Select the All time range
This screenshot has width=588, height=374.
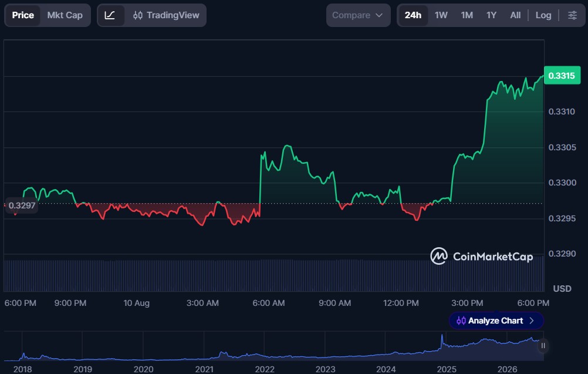(515, 15)
